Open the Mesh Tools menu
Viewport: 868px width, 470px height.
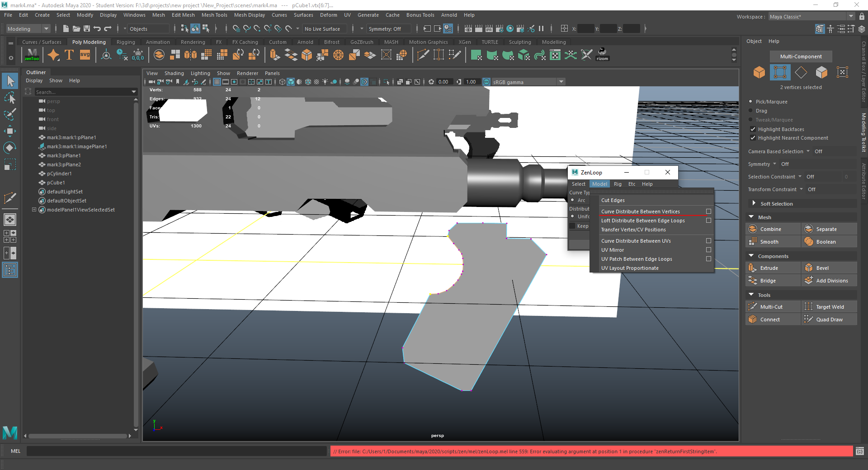point(214,15)
